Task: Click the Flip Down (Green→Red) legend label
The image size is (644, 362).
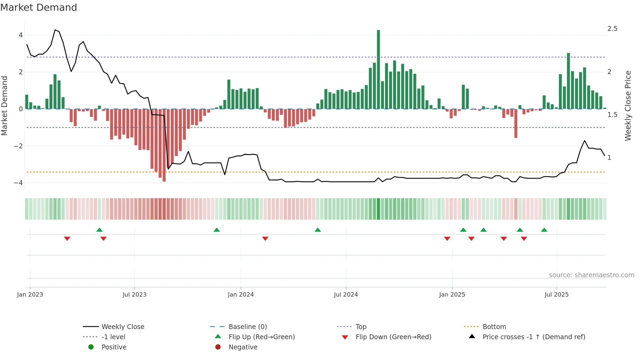Action: coord(393,337)
